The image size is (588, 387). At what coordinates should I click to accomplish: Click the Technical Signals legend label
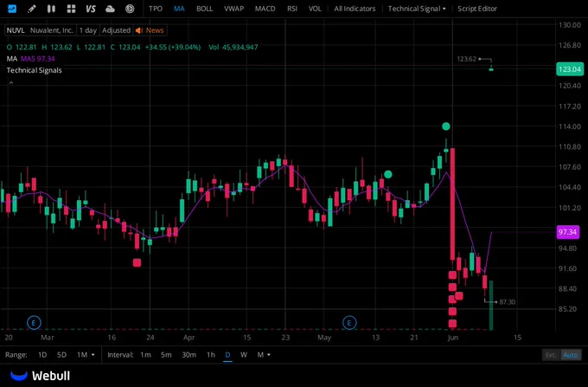pos(34,70)
